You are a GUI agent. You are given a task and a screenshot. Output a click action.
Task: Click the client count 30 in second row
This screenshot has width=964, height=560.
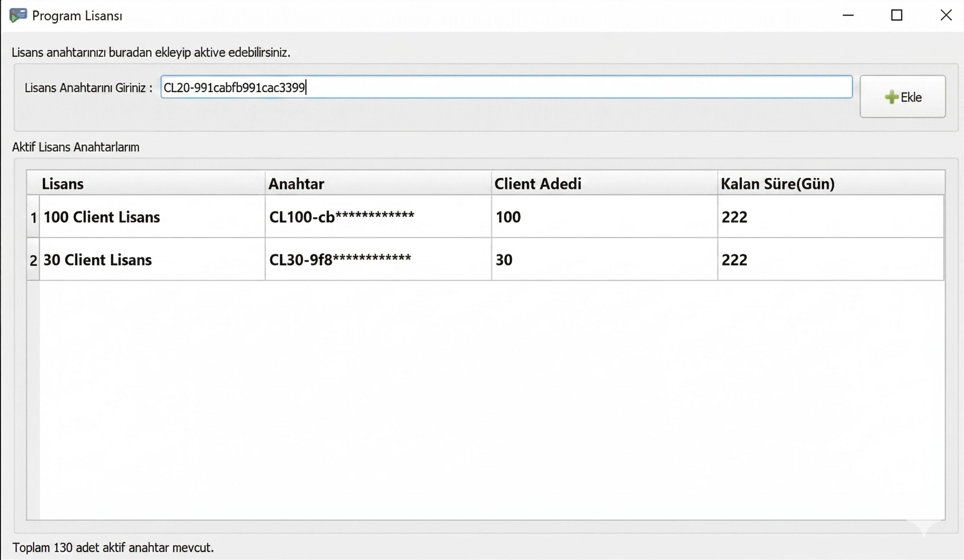click(504, 260)
